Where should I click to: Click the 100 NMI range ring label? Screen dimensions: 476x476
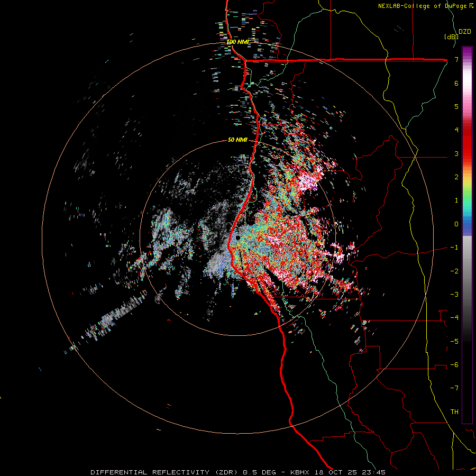click(237, 42)
